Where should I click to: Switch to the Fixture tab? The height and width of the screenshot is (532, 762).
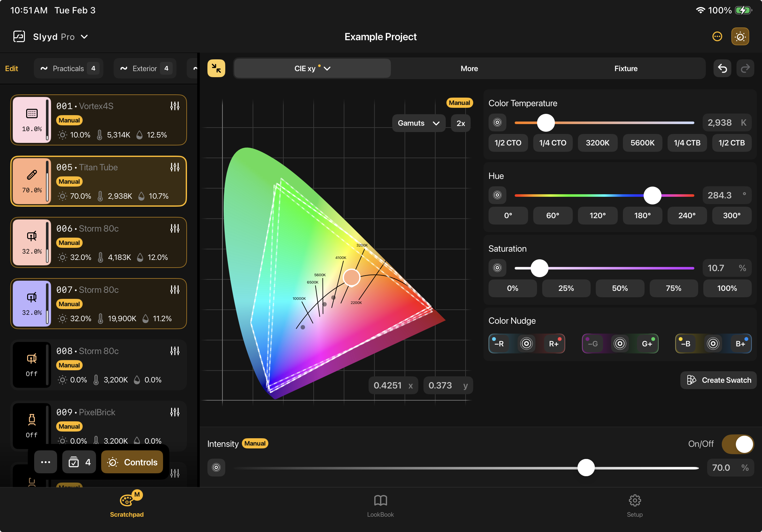click(626, 68)
